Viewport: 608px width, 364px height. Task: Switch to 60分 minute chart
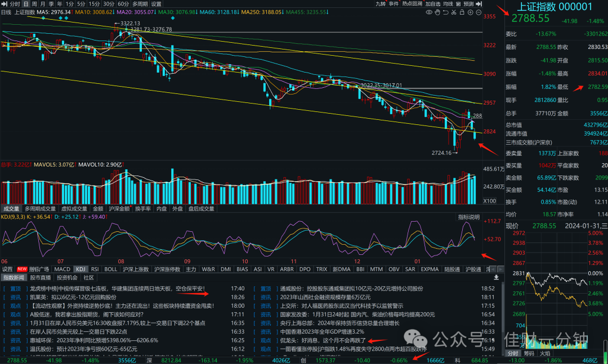coord(123,4)
